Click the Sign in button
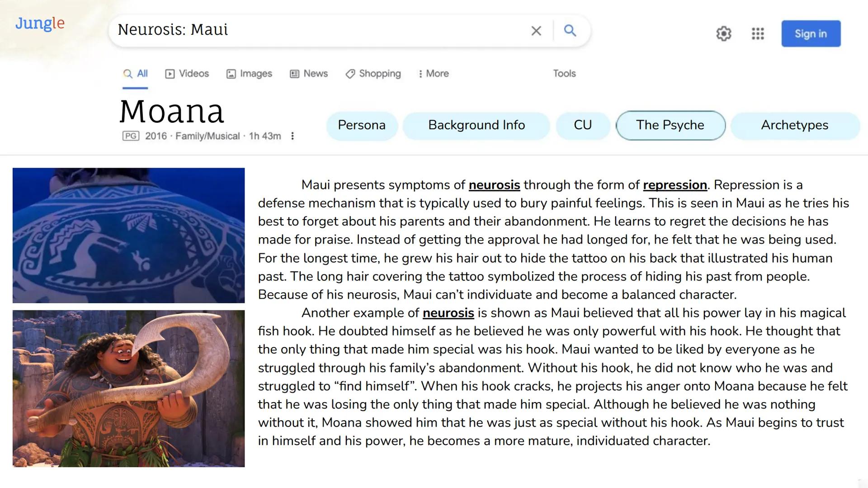 811,33
